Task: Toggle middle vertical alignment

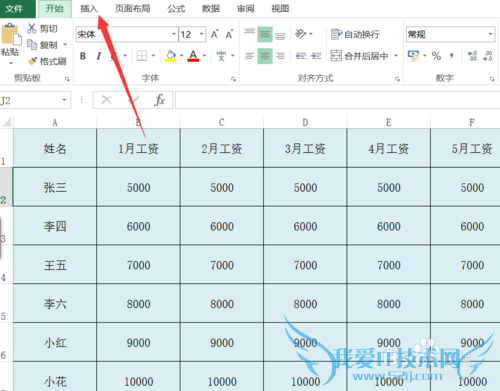Action: click(265, 34)
